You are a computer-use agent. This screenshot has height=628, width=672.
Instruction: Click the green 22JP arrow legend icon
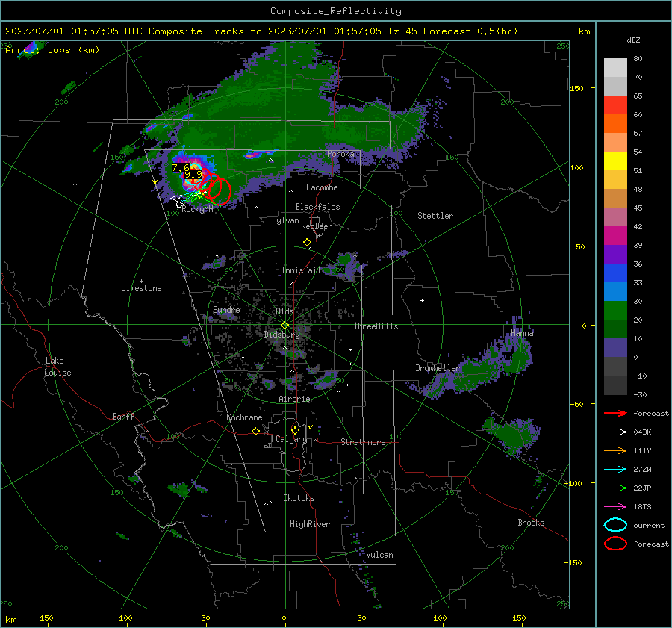pos(615,488)
